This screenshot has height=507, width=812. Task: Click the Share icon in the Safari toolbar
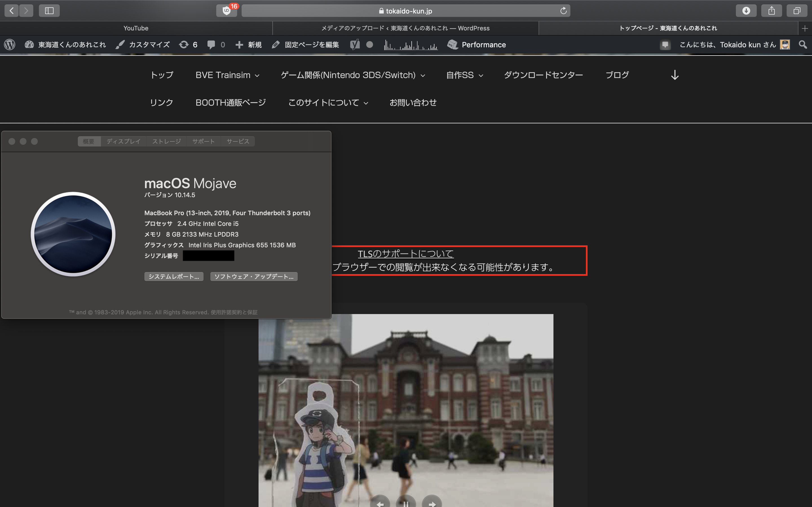click(x=771, y=11)
